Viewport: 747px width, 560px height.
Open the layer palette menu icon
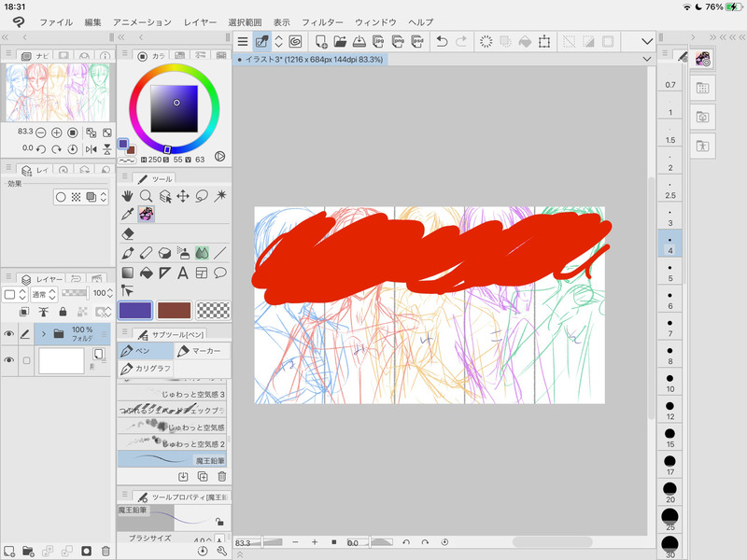point(8,276)
